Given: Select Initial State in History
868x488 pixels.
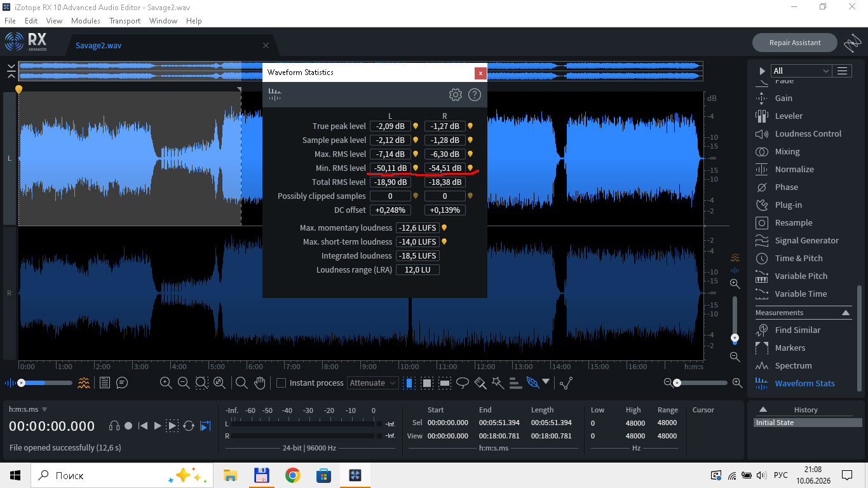Looking at the screenshot, I should (808, 423).
